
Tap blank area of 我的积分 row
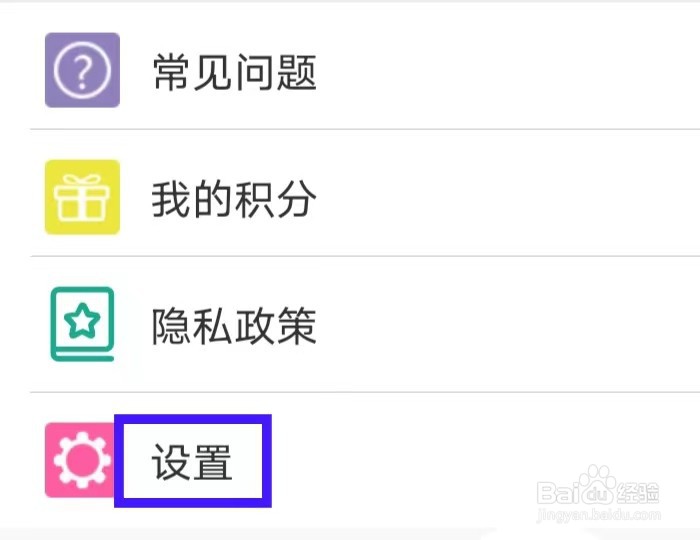(504, 197)
